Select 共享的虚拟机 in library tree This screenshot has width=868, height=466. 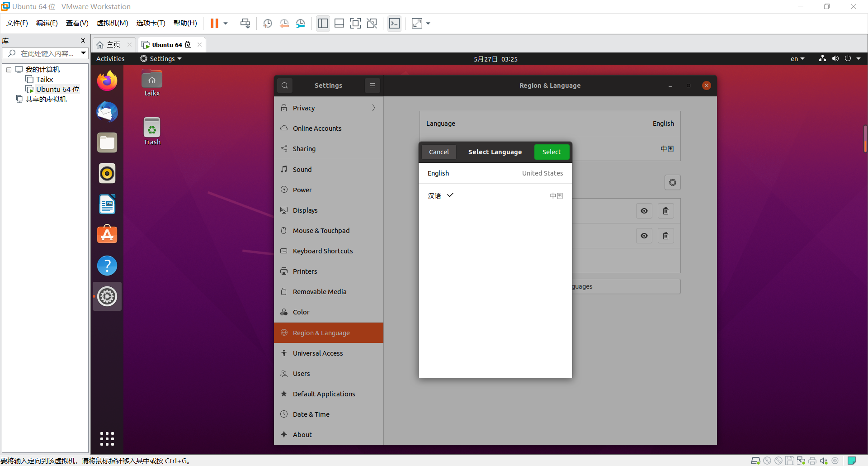(46, 100)
